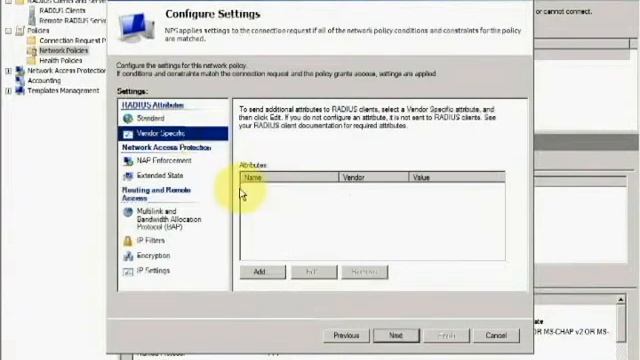Click the Routing and Remote Access heading

coord(156,194)
